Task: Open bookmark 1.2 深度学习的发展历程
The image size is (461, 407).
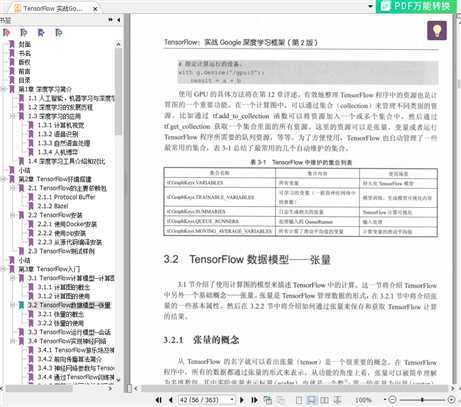Action: (60, 107)
